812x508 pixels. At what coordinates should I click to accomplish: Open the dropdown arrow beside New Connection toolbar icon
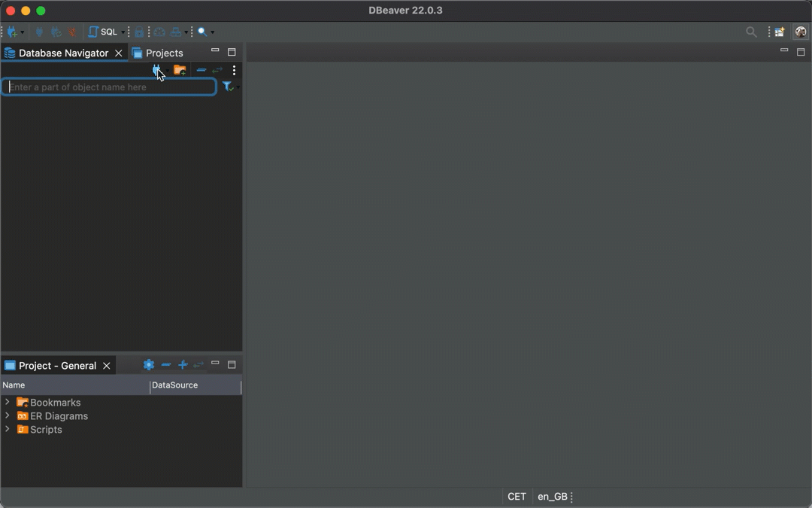pos(23,32)
